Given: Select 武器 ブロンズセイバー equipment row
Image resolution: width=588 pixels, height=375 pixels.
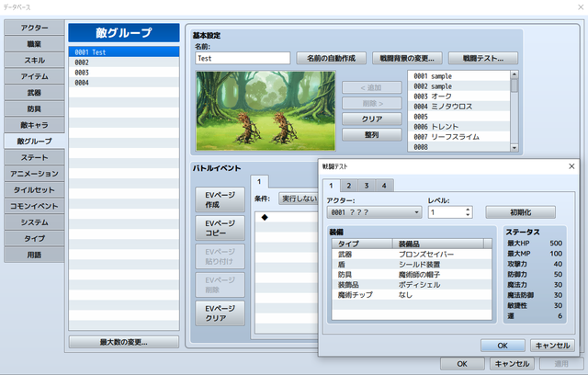Looking at the screenshot, I should [412, 255].
